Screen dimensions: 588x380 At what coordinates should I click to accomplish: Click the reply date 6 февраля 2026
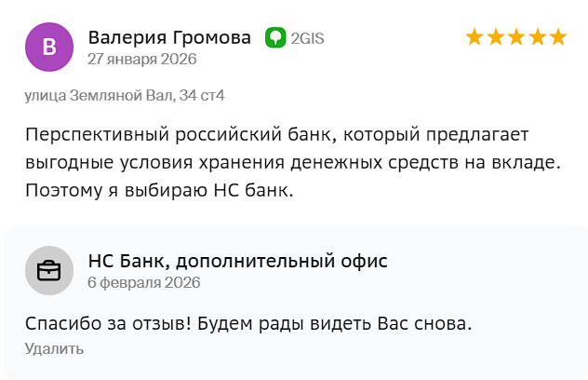[x=143, y=282]
